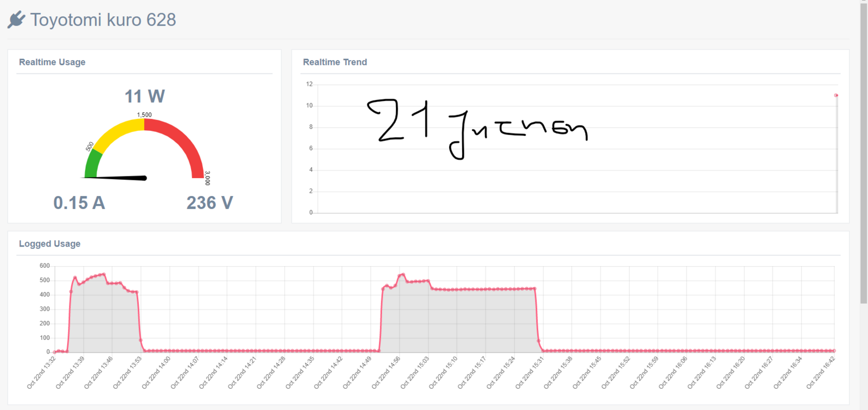
Task: Click the Oct 22nd 14:14 axis label
Action: pos(213,373)
